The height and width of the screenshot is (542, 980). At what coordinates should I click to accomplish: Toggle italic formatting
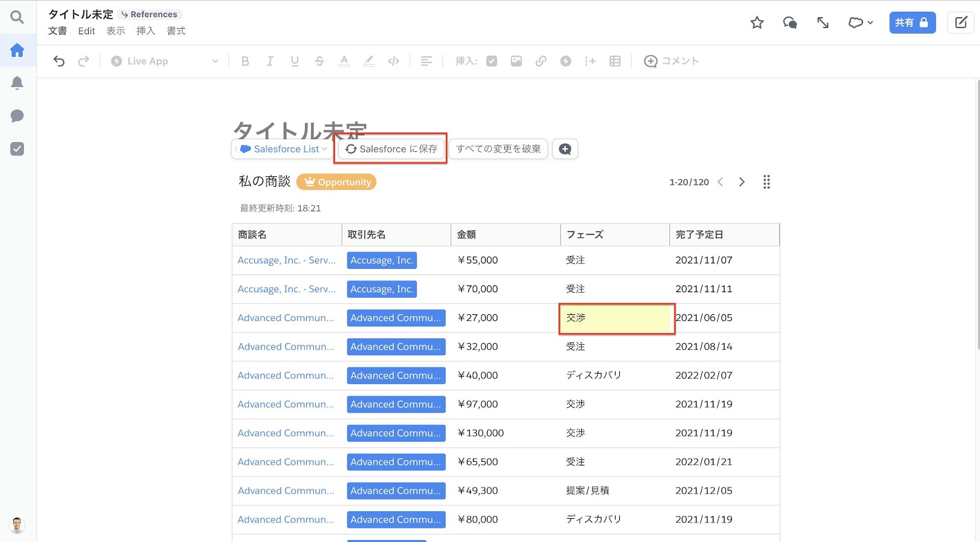click(x=269, y=61)
